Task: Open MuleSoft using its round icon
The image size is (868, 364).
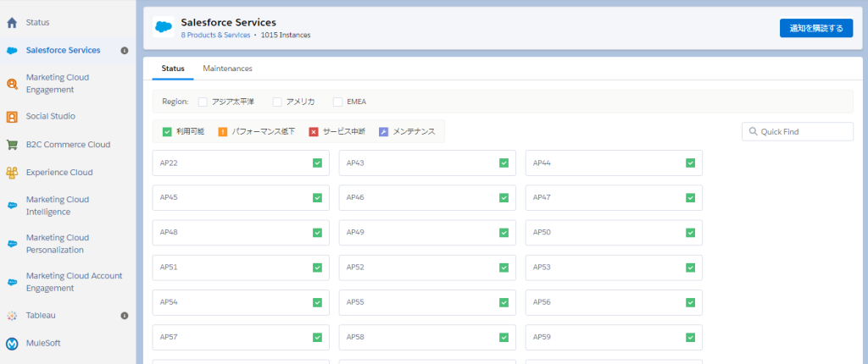Action: 12,344
